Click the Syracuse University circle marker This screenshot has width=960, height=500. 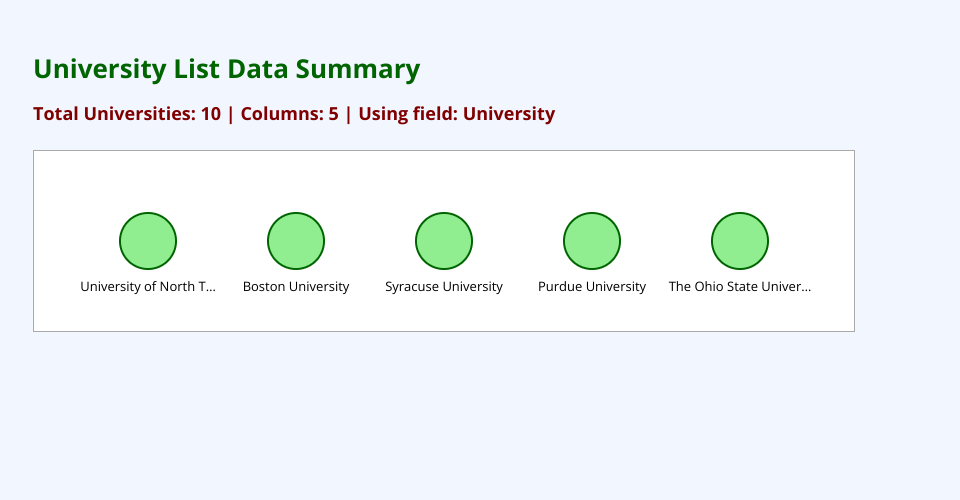(x=444, y=241)
